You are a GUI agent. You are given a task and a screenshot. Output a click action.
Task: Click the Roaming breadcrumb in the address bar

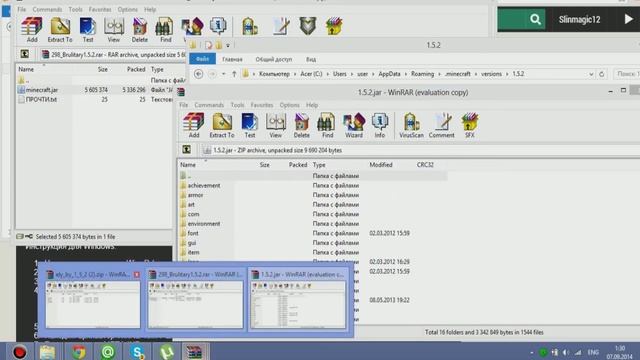pyautogui.click(x=422, y=74)
